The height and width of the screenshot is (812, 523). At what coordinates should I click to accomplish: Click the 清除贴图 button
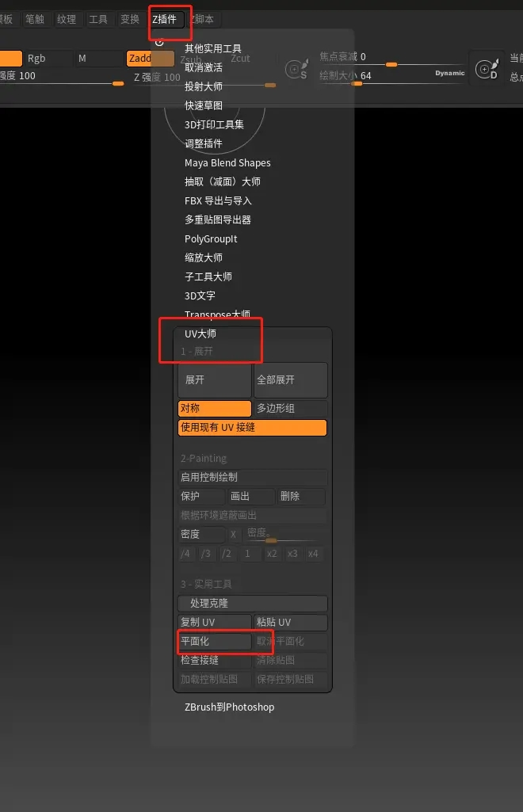[291, 661]
